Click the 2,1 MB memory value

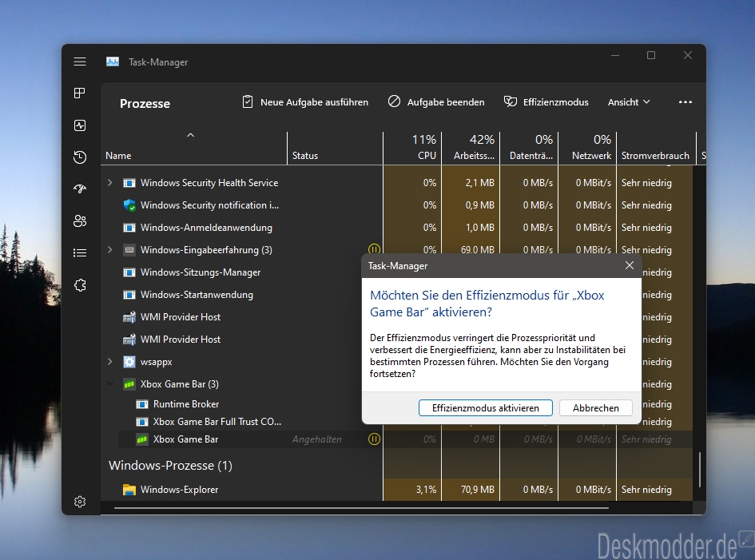pyautogui.click(x=480, y=183)
